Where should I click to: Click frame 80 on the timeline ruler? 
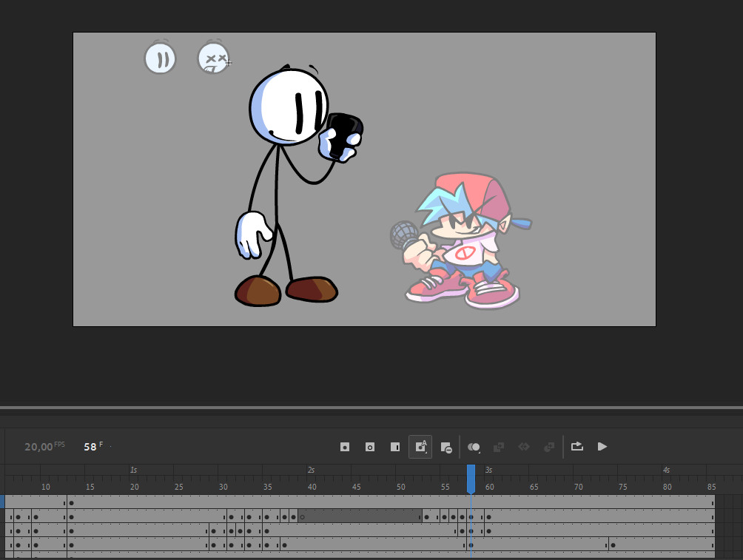pos(667,487)
